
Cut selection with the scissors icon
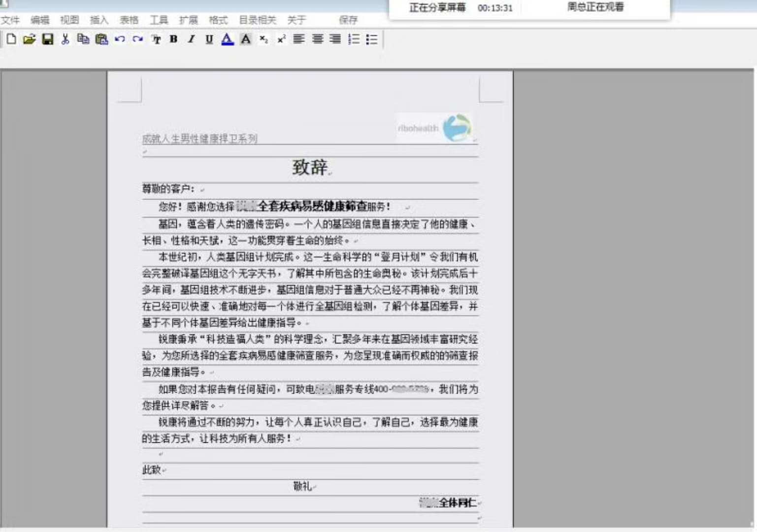point(65,39)
